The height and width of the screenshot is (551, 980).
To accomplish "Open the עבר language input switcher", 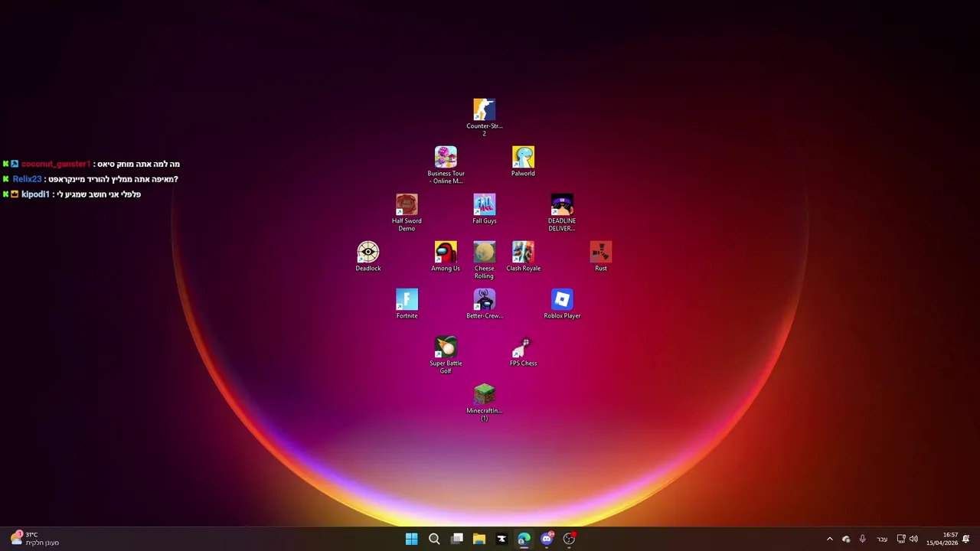I will [882, 539].
